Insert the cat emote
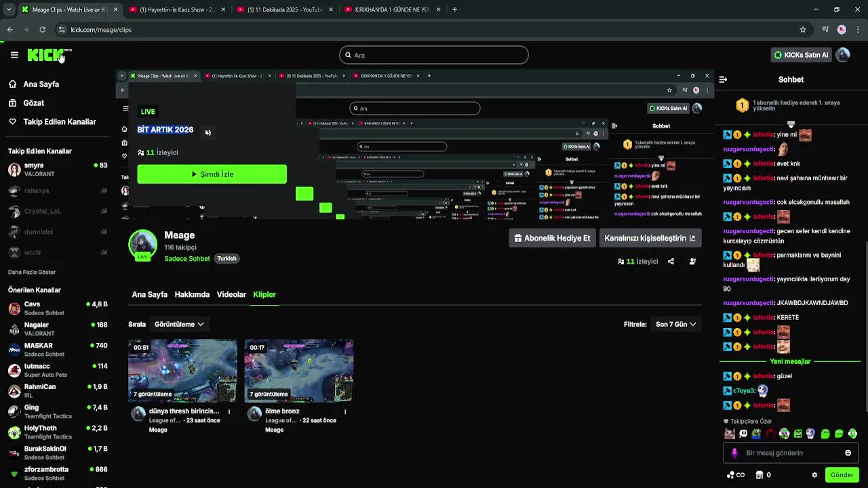The width and height of the screenshot is (868, 488). (x=730, y=434)
